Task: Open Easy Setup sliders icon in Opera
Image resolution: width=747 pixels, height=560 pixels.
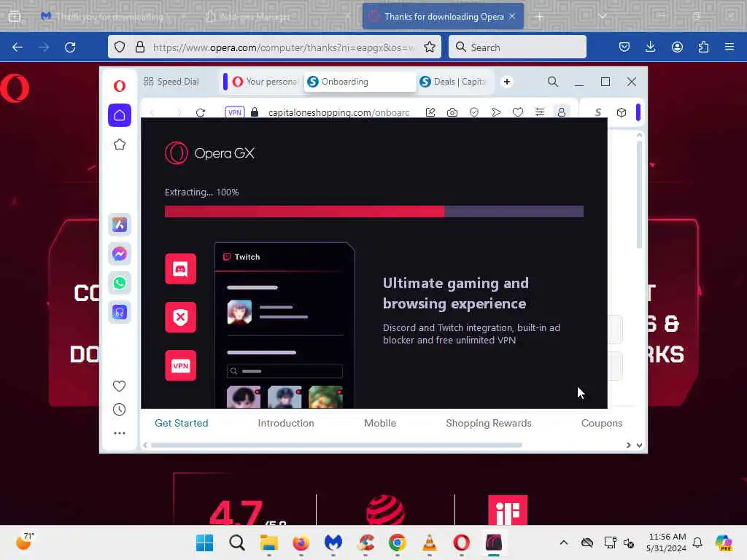Action: coord(540,112)
